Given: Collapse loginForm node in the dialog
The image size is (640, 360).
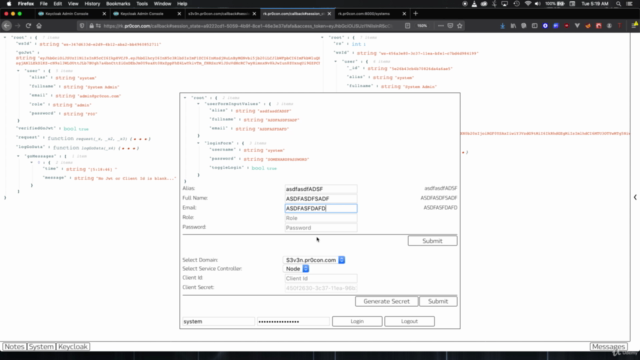Looking at the screenshot, I should coord(198,143).
